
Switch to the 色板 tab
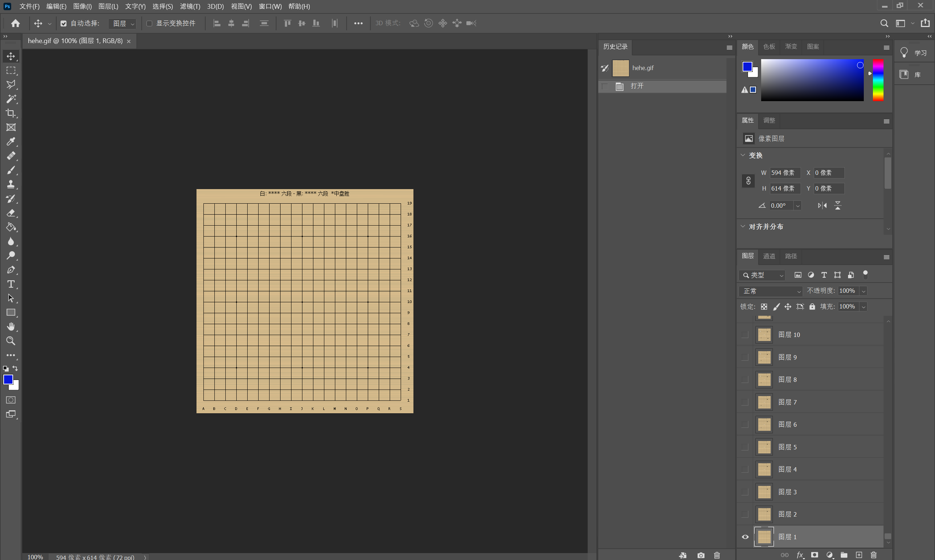[x=769, y=46]
